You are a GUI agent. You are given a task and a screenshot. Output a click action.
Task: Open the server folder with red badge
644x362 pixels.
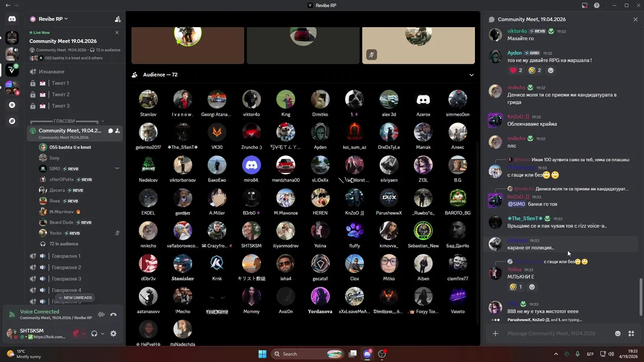12,87
